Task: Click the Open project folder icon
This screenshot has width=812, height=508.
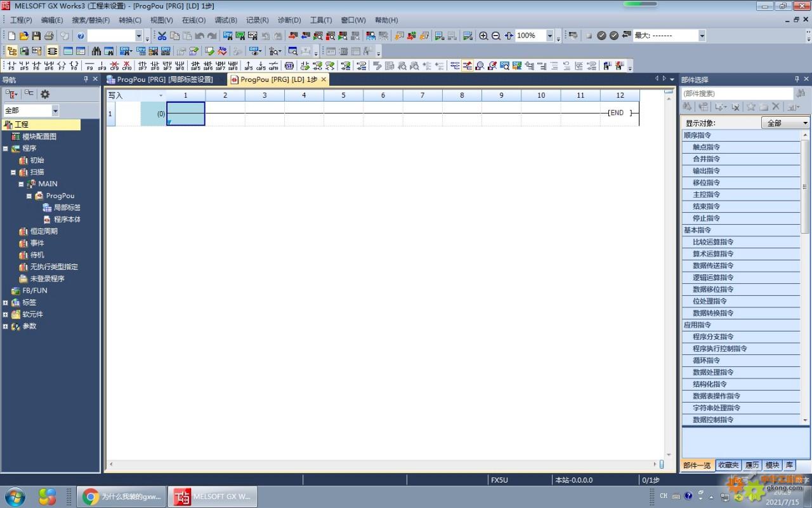Action: tap(24, 36)
